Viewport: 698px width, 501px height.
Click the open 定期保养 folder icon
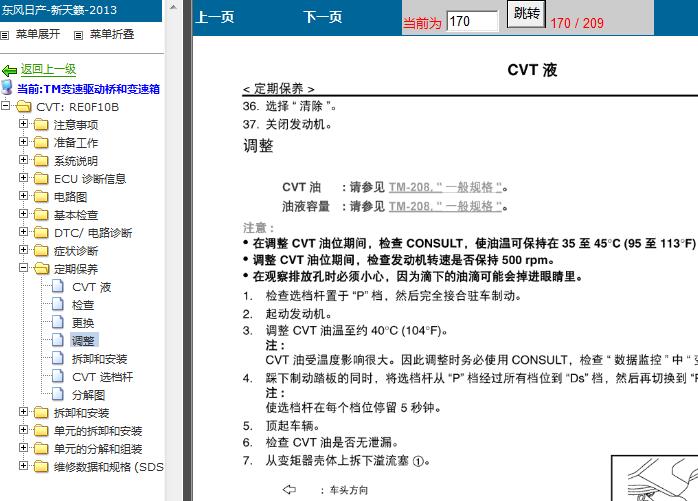[x=41, y=269]
